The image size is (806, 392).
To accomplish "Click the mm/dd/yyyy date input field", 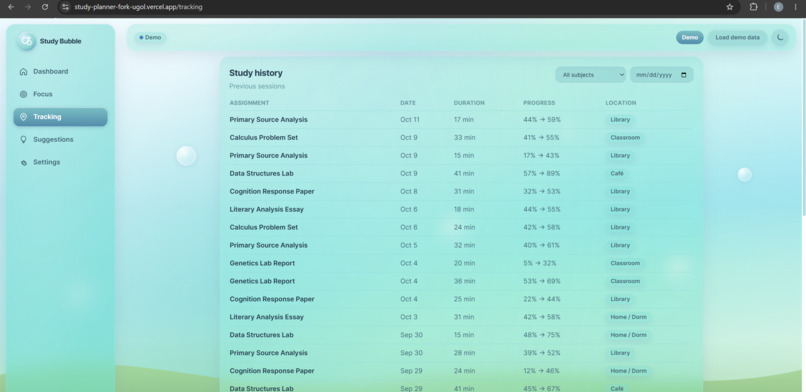I will click(x=662, y=74).
